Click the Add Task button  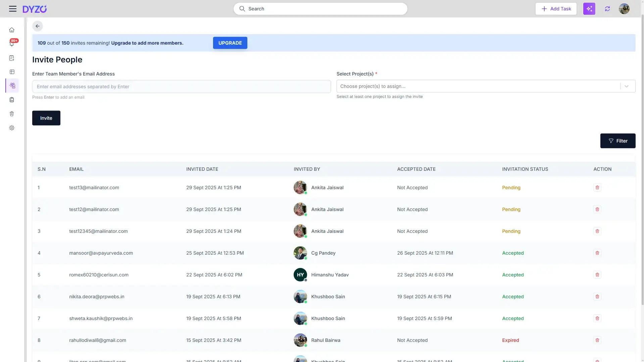coord(556,9)
